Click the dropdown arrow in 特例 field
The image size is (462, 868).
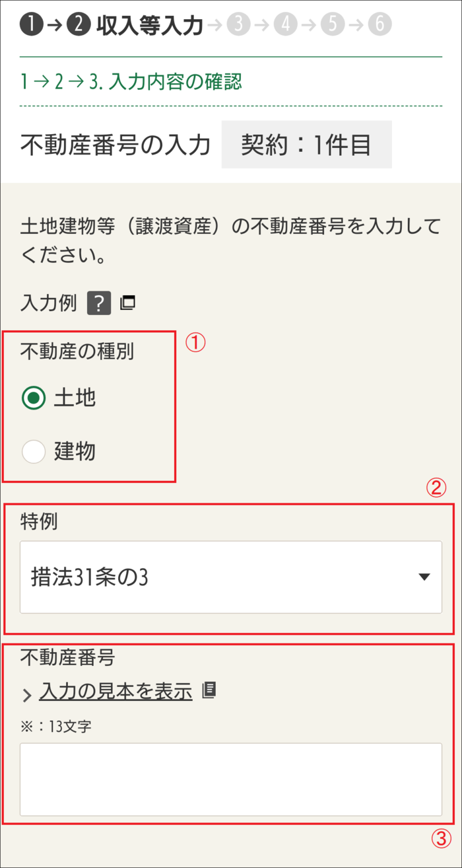pos(424,577)
